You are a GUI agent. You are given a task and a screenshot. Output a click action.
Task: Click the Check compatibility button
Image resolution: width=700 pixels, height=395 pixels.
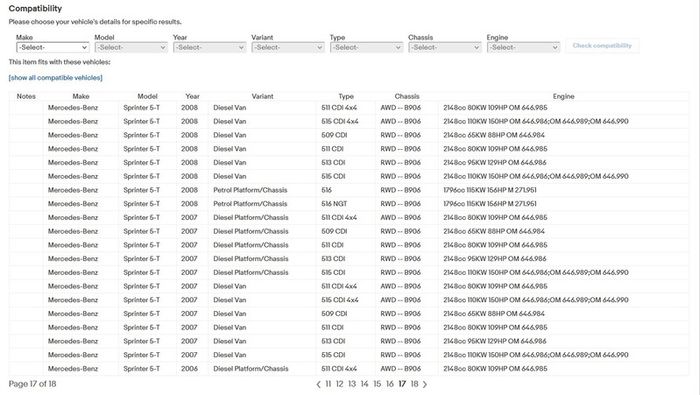pyautogui.click(x=602, y=46)
